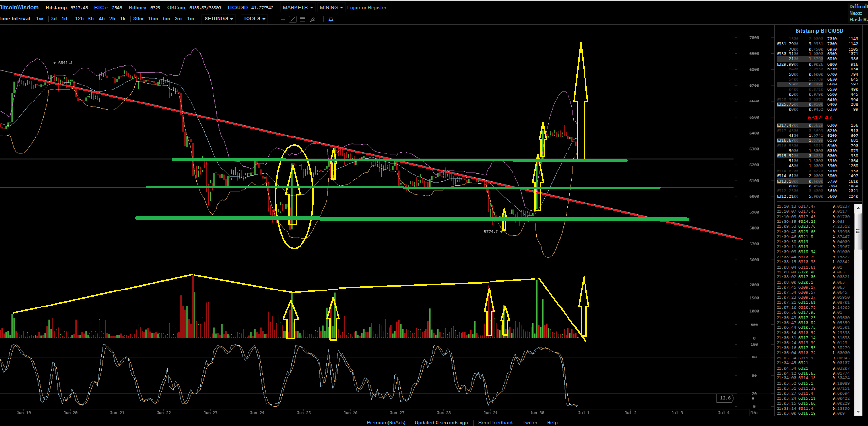Pick the fan lines drawing tool
This screenshot has width=868, height=426.
click(x=313, y=19)
